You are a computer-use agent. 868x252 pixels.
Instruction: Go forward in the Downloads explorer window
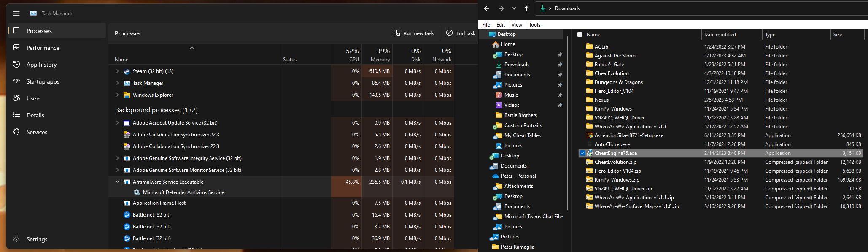point(501,8)
